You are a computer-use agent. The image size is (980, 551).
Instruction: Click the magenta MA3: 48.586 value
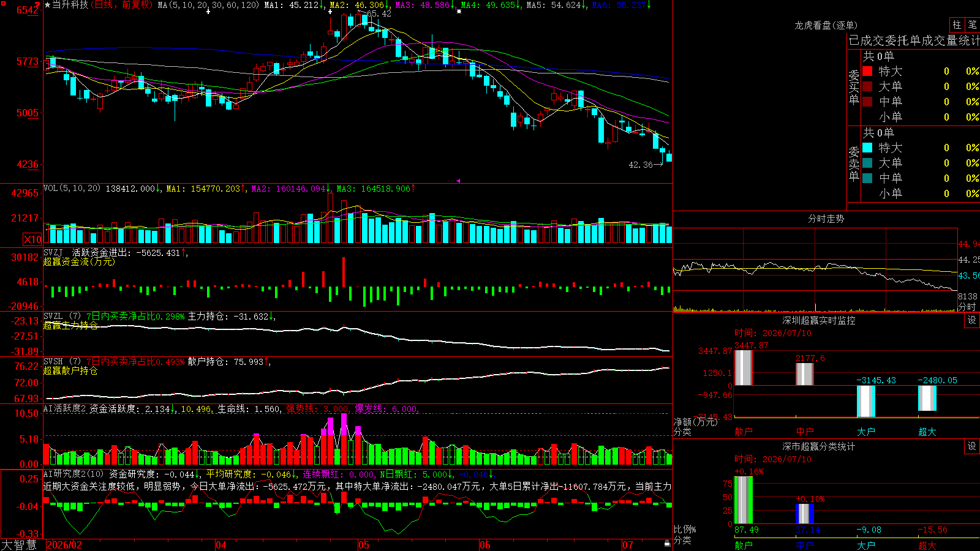424,5
